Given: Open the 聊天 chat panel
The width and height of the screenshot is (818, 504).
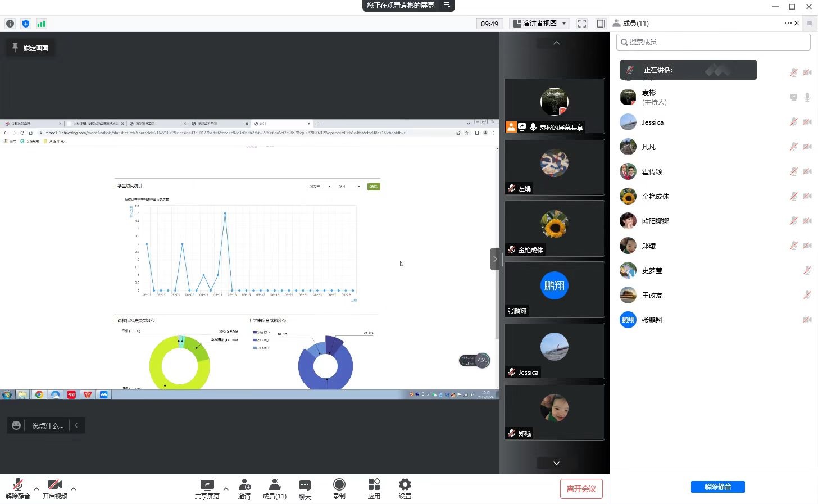Looking at the screenshot, I should (x=305, y=488).
